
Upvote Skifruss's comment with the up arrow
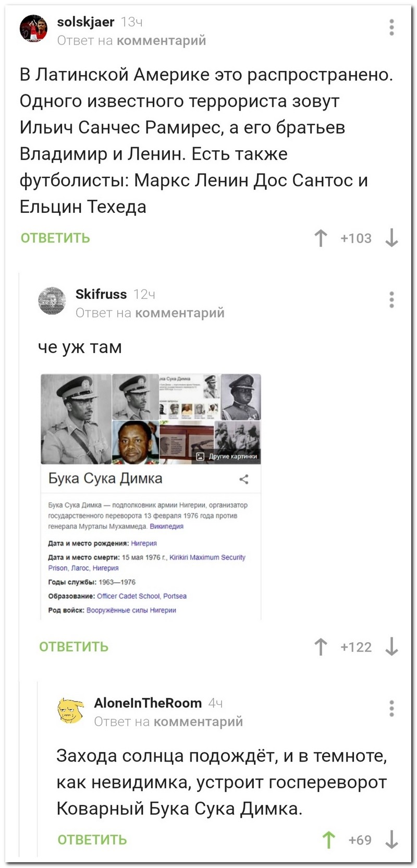click(321, 647)
